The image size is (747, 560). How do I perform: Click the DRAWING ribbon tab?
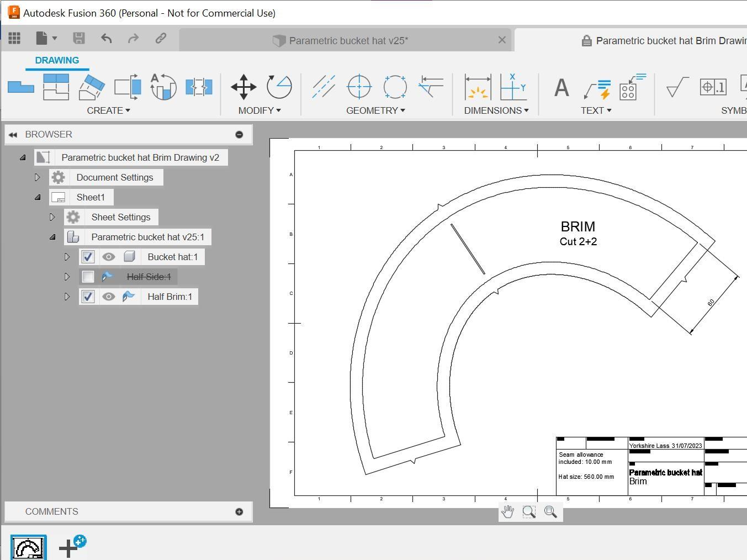(x=57, y=60)
